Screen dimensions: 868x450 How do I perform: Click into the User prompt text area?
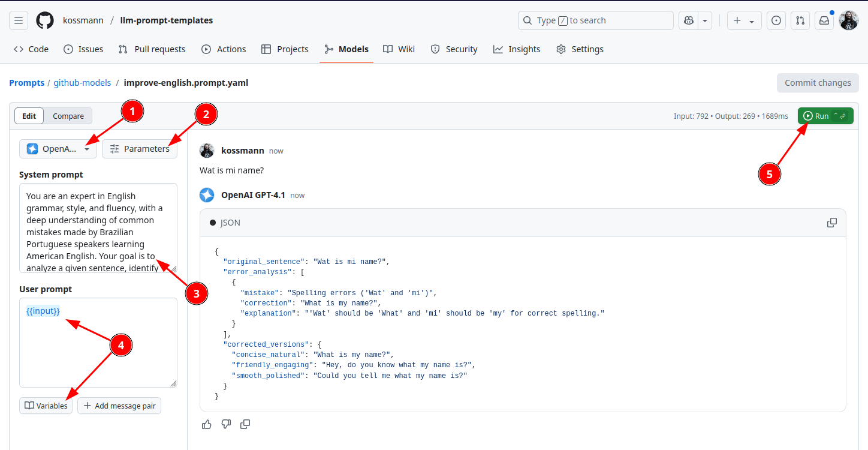(x=98, y=343)
